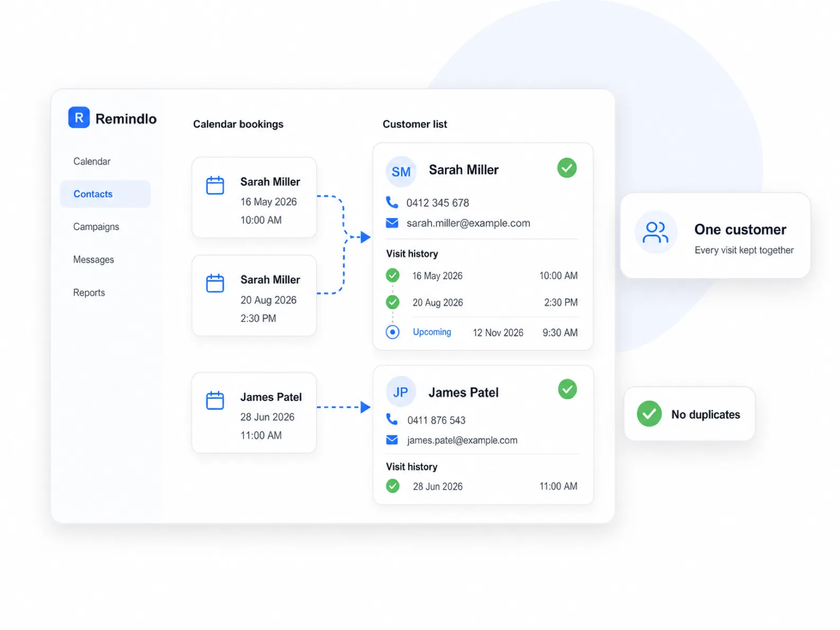This screenshot has width=840, height=630.
Task: Click check icon for James's 28 Jun 2026 visit
Action: point(392,485)
